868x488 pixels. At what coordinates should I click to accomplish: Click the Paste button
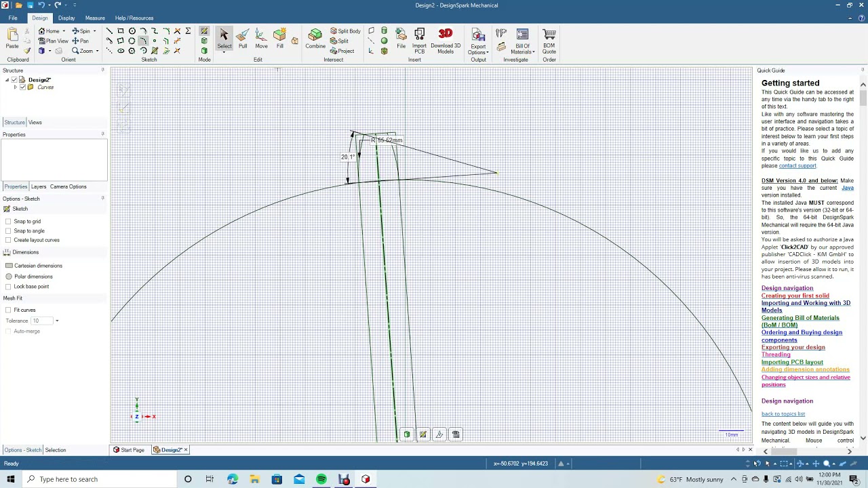click(12, 39)
